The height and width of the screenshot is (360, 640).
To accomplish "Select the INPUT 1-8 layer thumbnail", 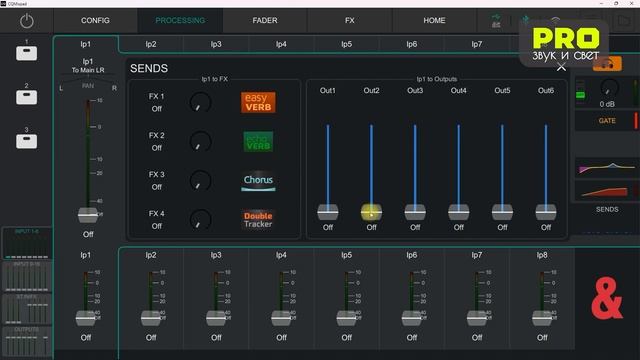I will [x=27, y=244].
